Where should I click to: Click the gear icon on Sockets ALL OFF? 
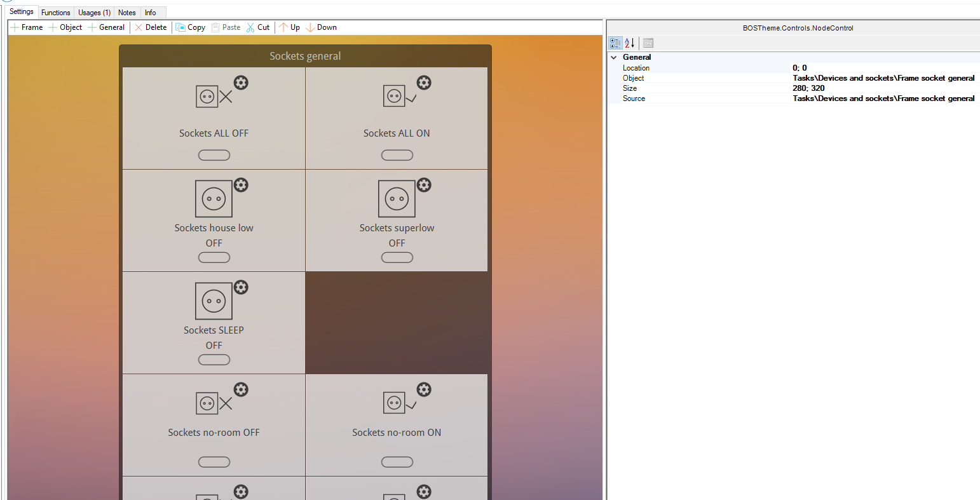click(x=241, y=83)
